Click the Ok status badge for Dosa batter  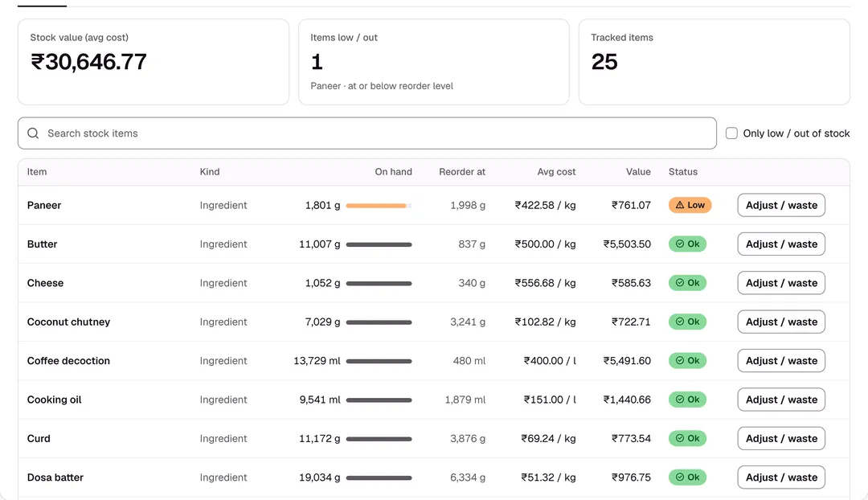687,477
